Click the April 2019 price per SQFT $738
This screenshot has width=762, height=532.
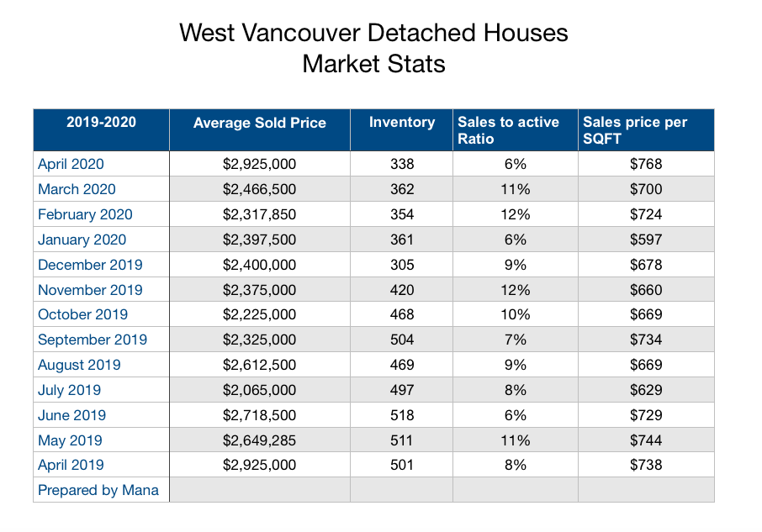[x=646, y=465]
